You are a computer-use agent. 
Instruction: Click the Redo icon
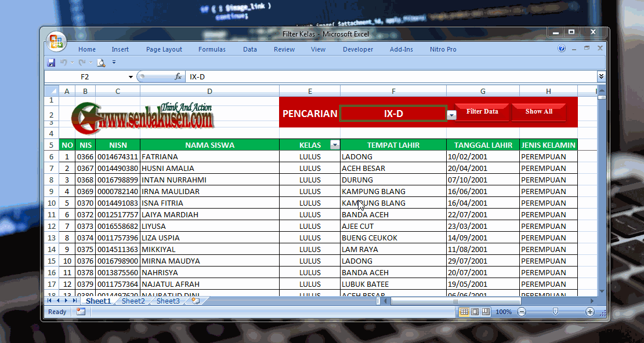coord(81,62)
